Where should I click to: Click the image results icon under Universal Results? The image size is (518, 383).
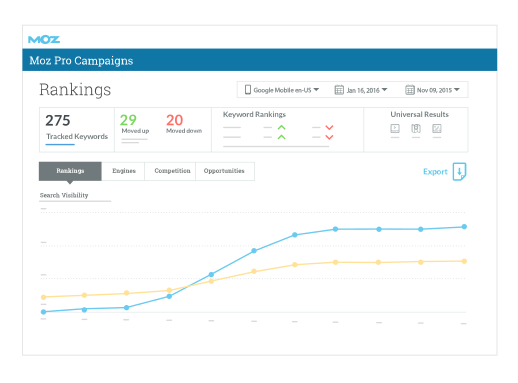click(x=437, y=128)
